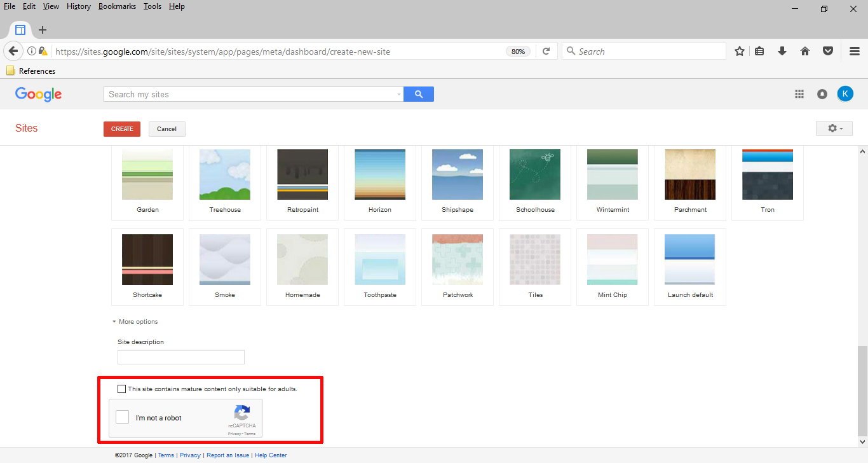Click the Site description input field

coord(181,357)
